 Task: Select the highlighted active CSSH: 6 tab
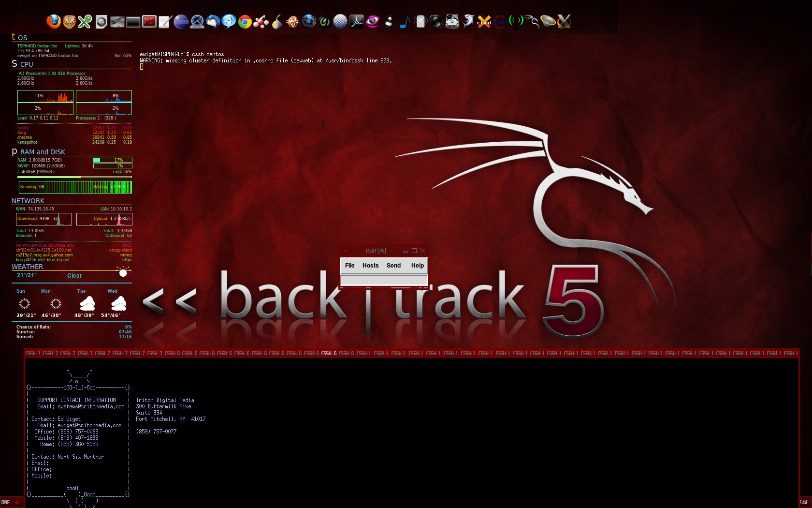(x=329, y=353)
